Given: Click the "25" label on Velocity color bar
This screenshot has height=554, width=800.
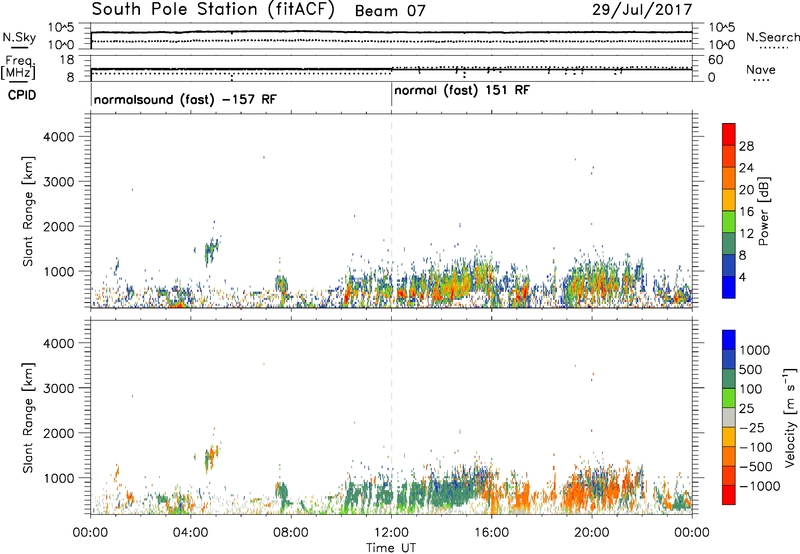Looking at the screenshot, I should click(x=746, y=408).
